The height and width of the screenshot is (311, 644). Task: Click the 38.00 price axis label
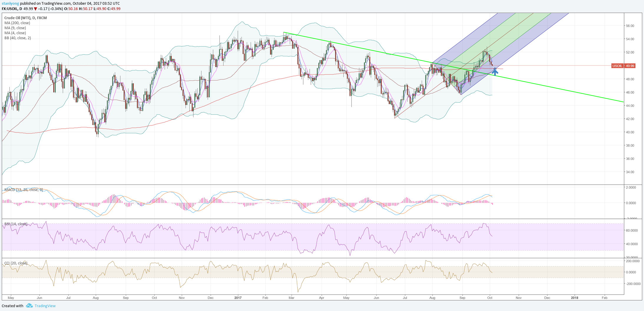pos(630,145)
